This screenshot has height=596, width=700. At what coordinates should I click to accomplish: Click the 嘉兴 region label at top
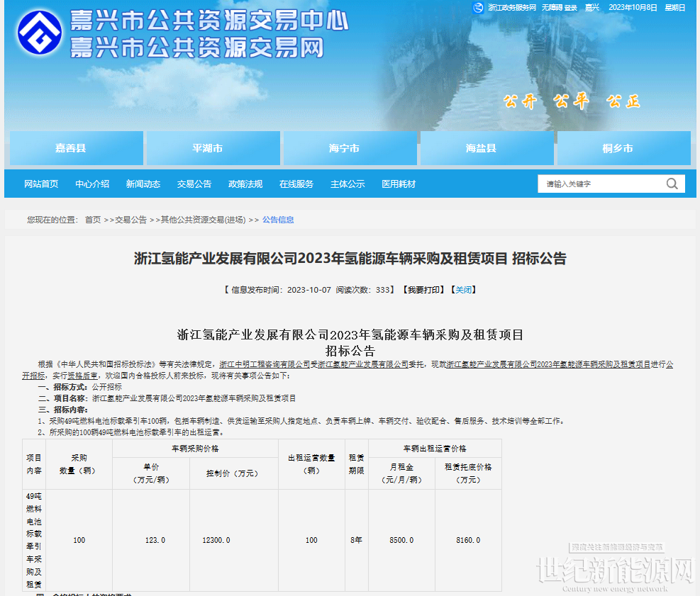592,8
